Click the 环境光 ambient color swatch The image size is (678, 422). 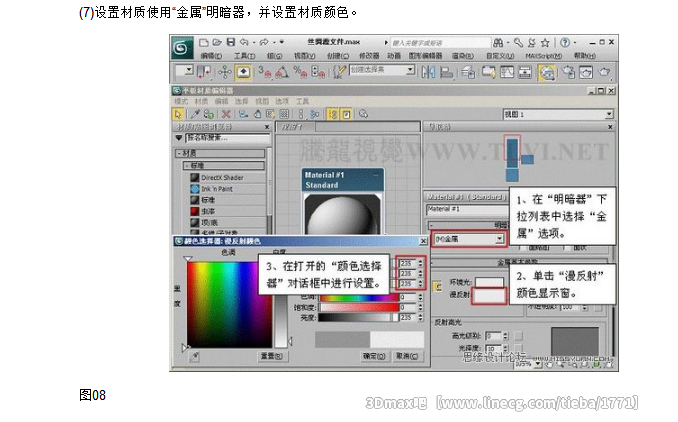pos(489,282)
